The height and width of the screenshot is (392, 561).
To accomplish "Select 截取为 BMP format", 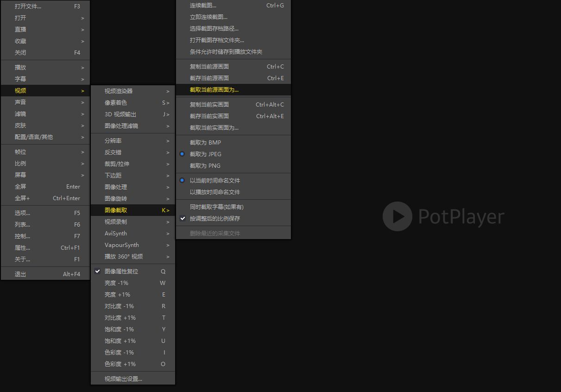I will tap(233, 142).
